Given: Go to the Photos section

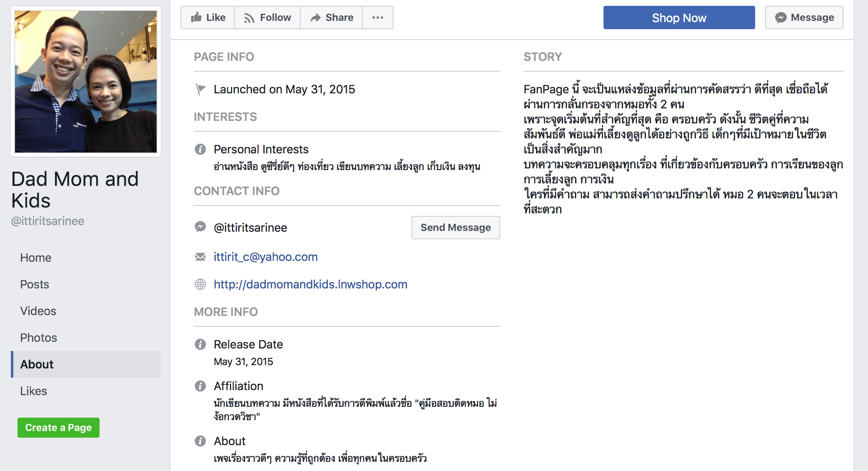Looking at the screenshot, I should point(39,338).
